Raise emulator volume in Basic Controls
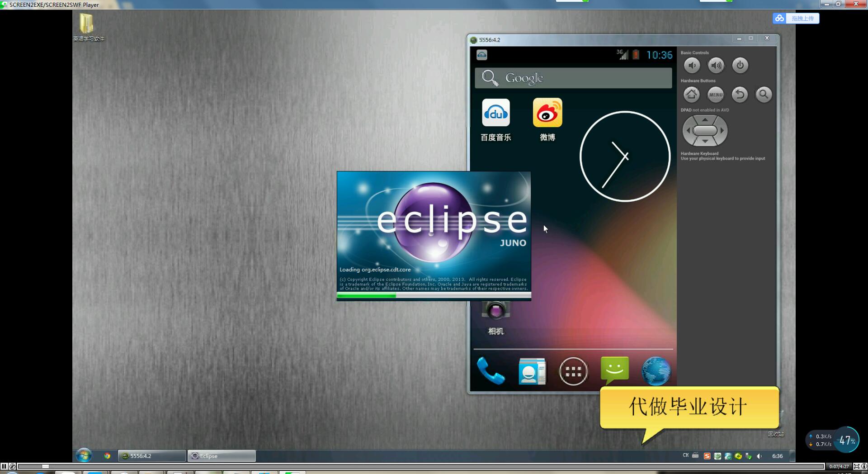Screen dimensions: 868x474 (x=716, y=66)
